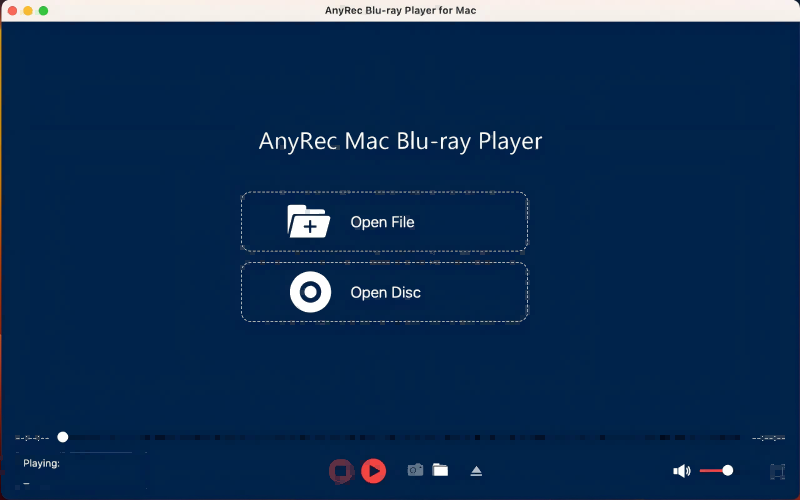The height and width of the screenshot is (500, 800).
Task: Take a snapshot with the camera icon
Action: 415,470
